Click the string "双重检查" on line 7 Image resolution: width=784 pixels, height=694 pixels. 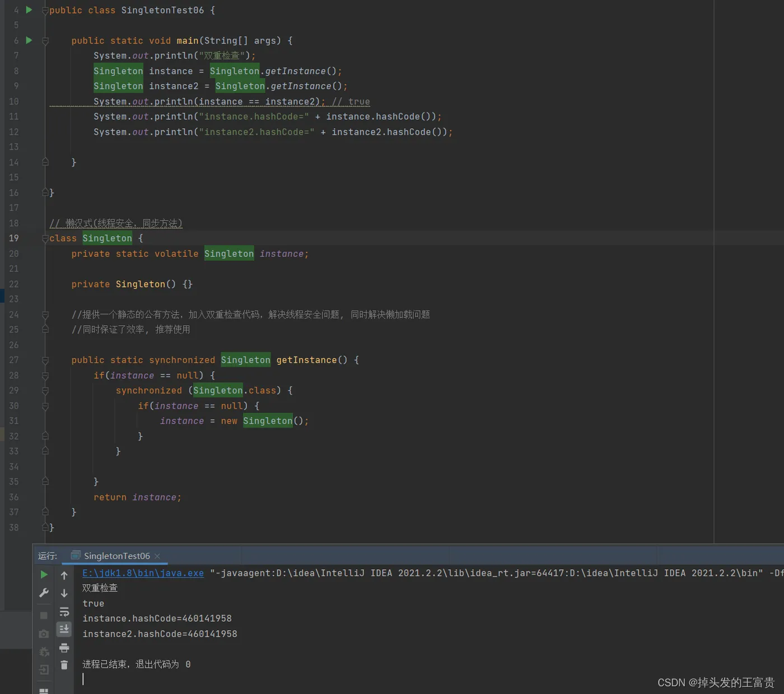(x=222, y=55)
